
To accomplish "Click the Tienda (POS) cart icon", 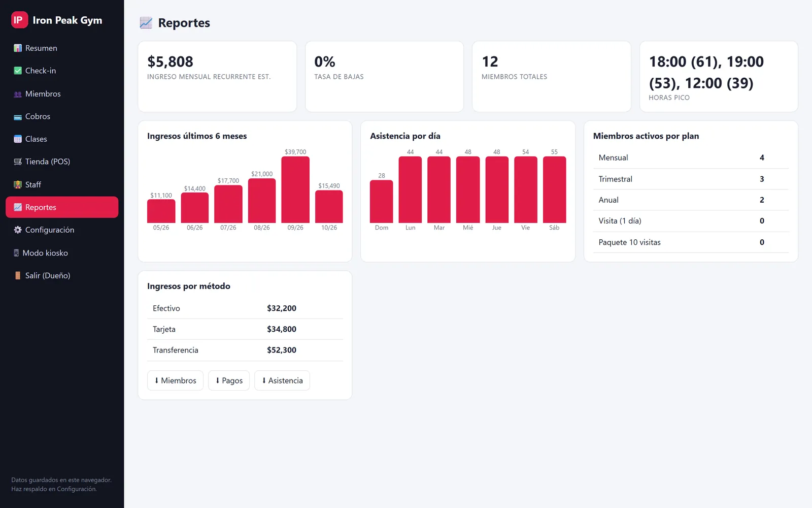I will [18, 162].
